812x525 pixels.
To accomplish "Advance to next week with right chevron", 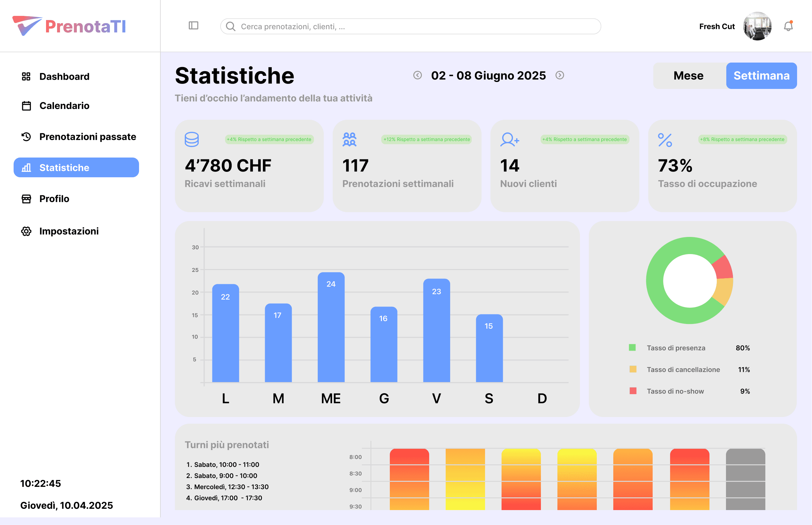I will [560, 76].
